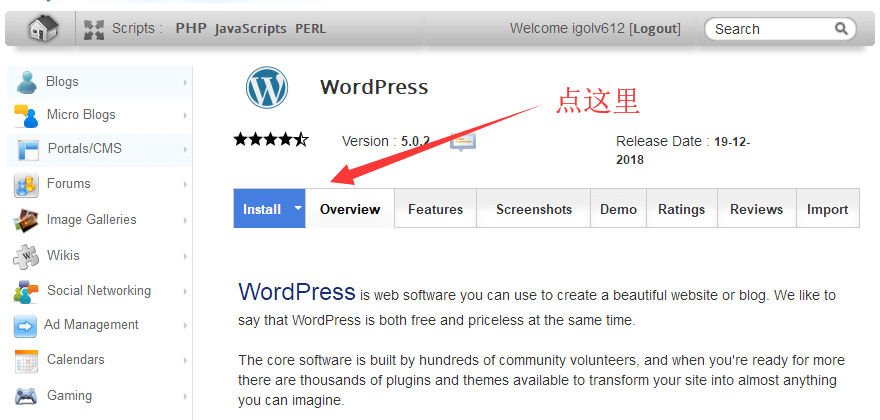The height and width of the screenshot is (420, 880).
Task: Click the Portals/CMS category label
Action: click(x=85, y=149)
